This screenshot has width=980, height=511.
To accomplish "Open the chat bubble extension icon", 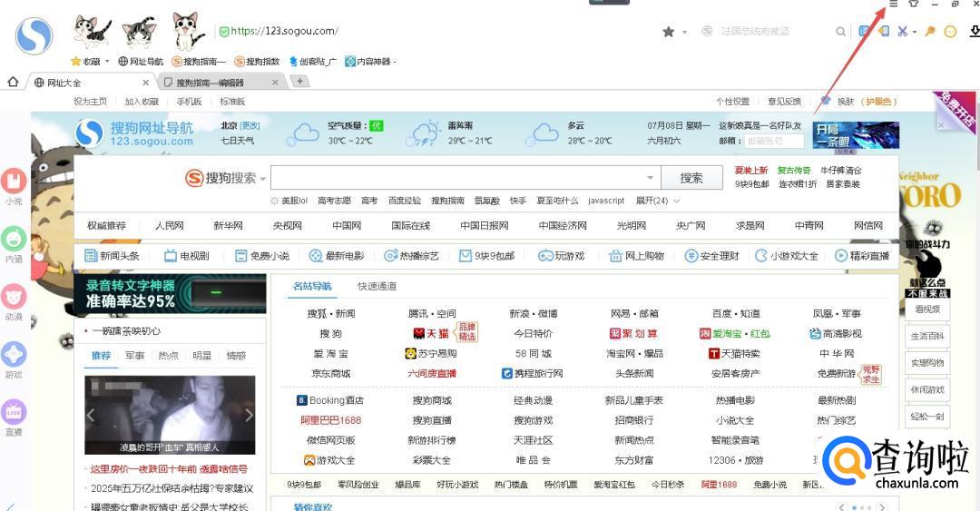I will 950,31.
